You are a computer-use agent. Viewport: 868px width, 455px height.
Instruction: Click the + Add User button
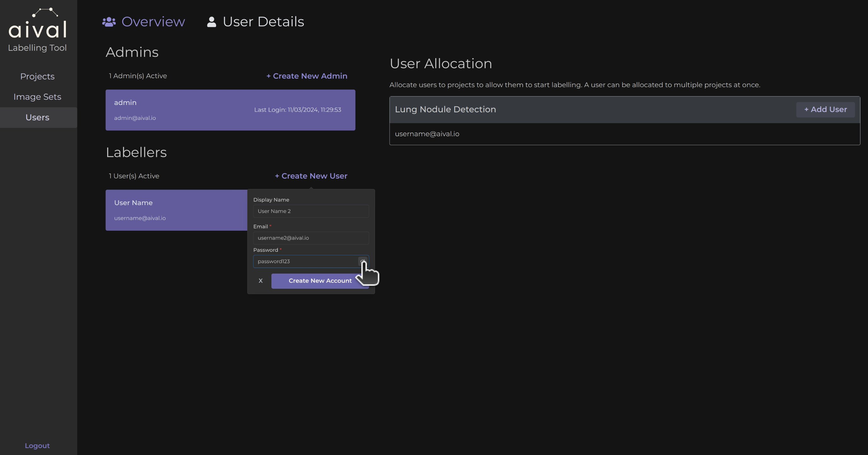click(825, 109)
